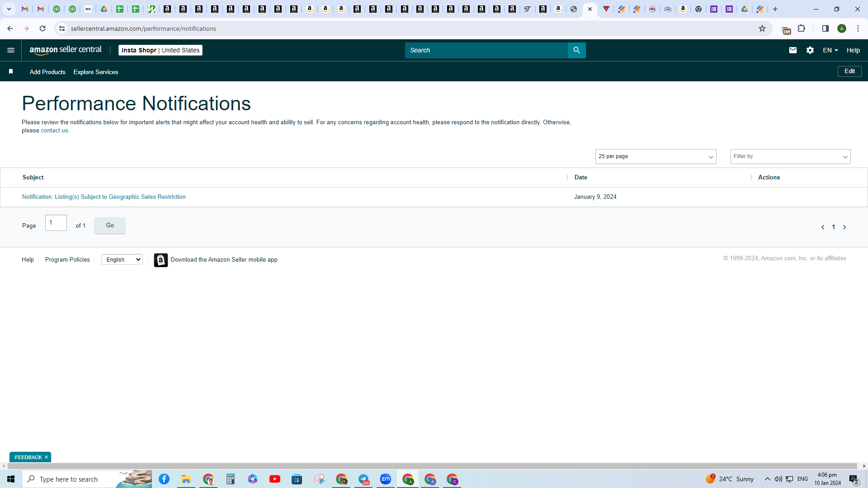This screenshot has width=868, height=488.
Task: Switch to the first Gmail browser tab
Action: (x=25, y=9)
